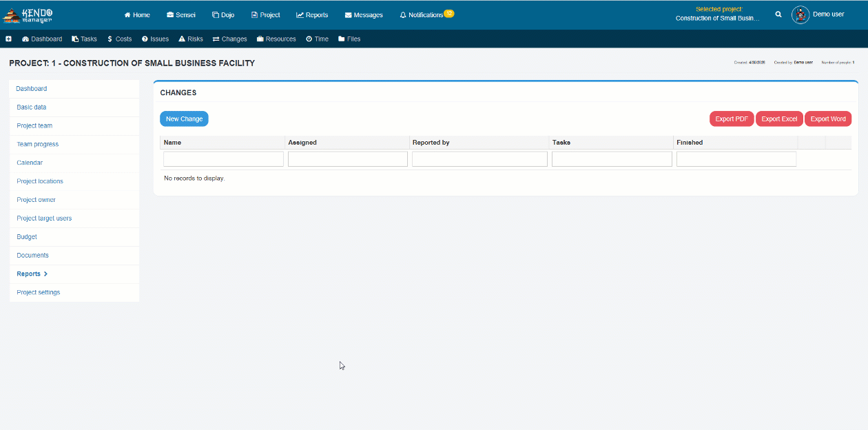Open the Dojo top menu
Viewport: 868px width, 430px height.
coord(223,15)
